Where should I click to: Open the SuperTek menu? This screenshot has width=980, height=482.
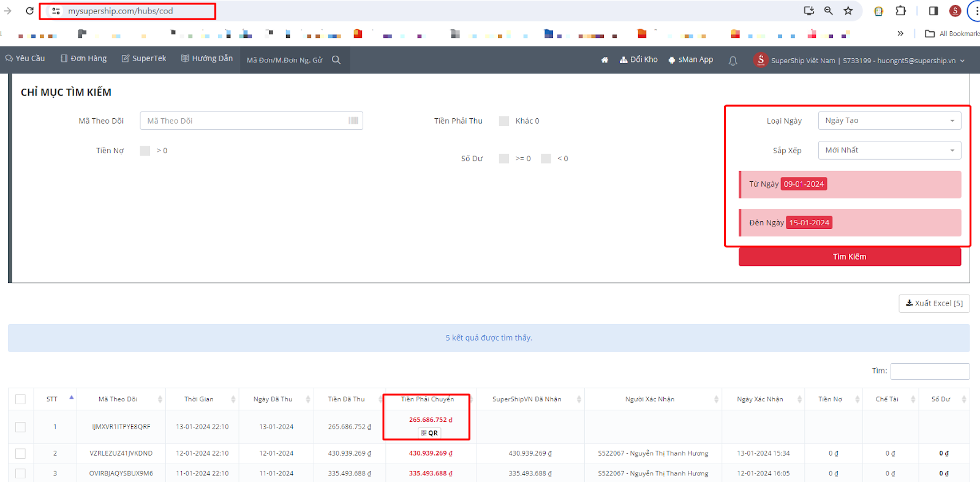(x=144, y=58)
